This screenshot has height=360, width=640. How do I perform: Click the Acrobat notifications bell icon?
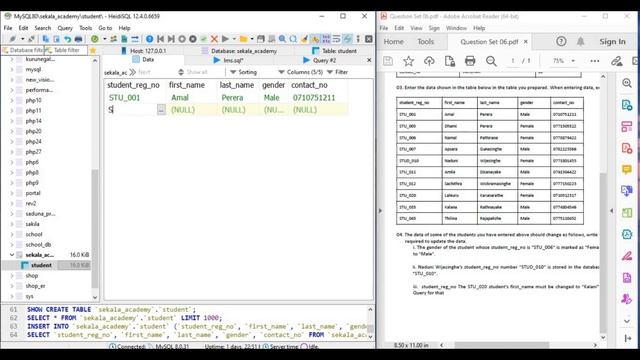click(x=580, y=41)
